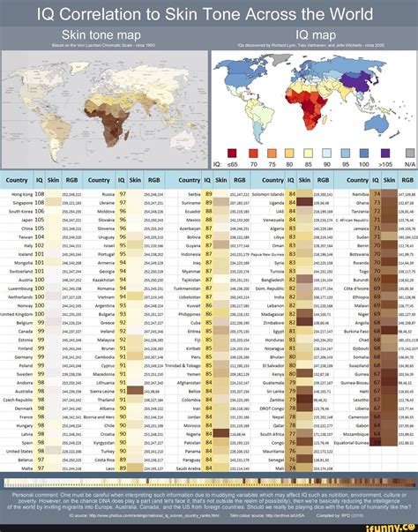The height and width of the screenshot is (532, 418).
Task: Select the Nigeria skin color cell
Action: [x=221, y=433]
